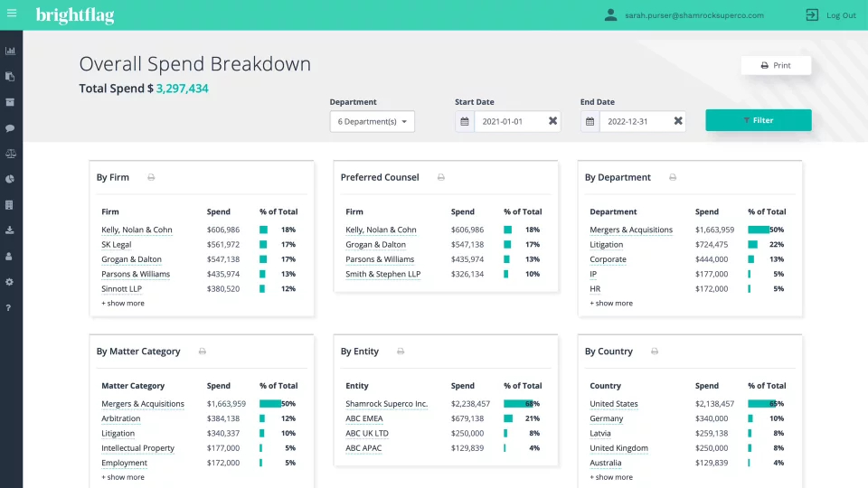Click the Filter button
This screenshot has height=488, width=868.
[759, 120]
